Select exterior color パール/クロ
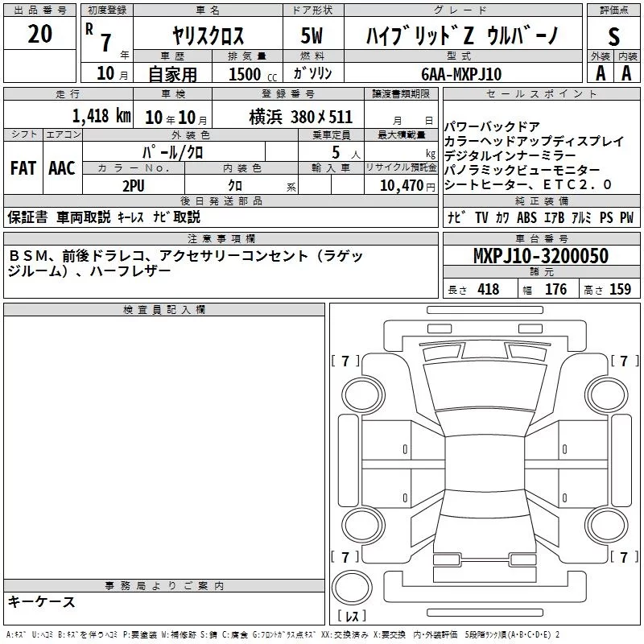This screenshot has height=644, width=644. pos(172,152)
